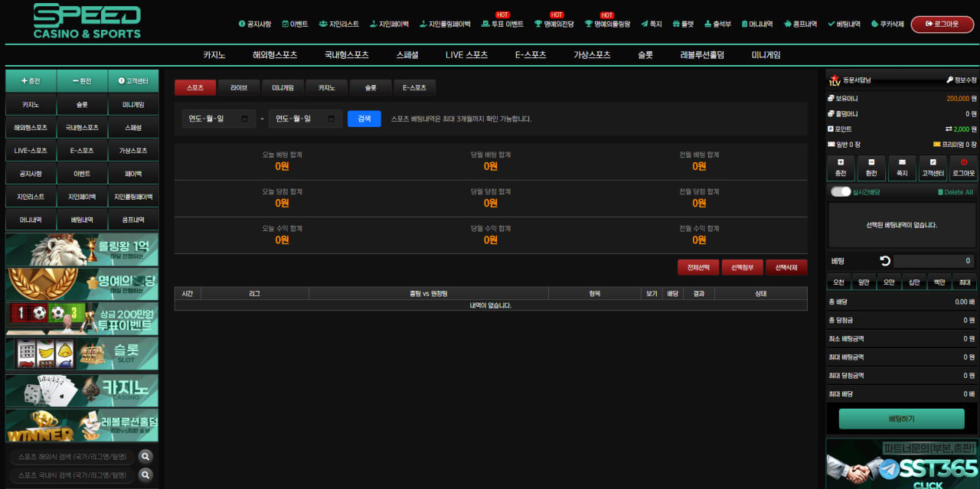Click the bet amount input field
The height and width of the screenshot is (489, 980).
(x=934, y=261)
